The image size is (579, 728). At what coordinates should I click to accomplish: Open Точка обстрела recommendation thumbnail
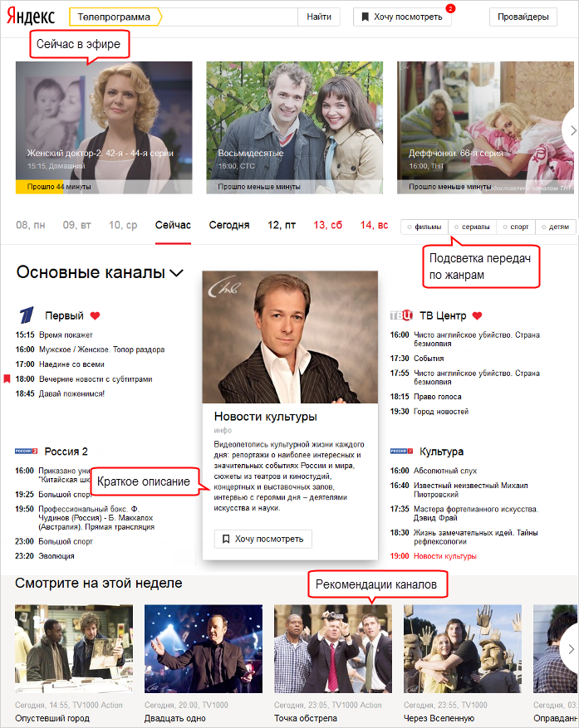333,649
